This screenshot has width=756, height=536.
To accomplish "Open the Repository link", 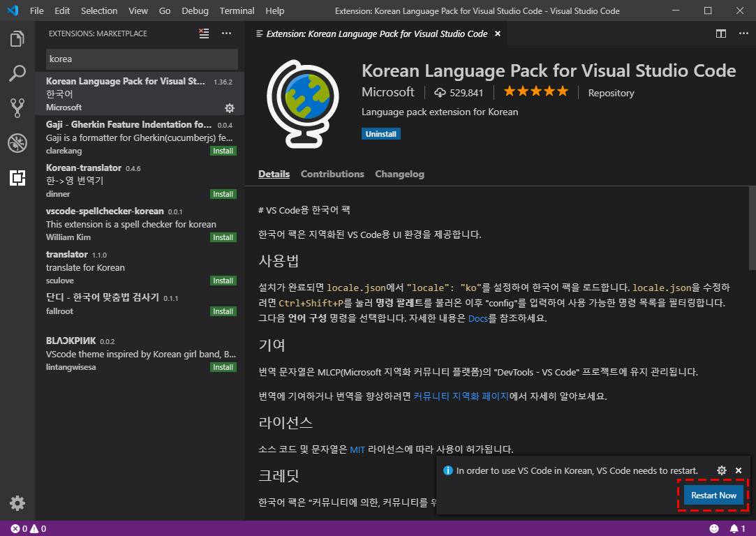I will [611, 93].
